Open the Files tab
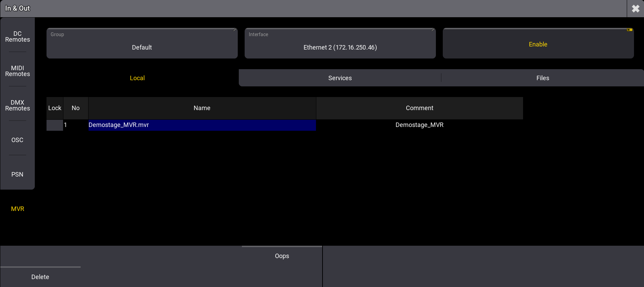Screen dimensions: 644x287 click(x=542, y=78)
